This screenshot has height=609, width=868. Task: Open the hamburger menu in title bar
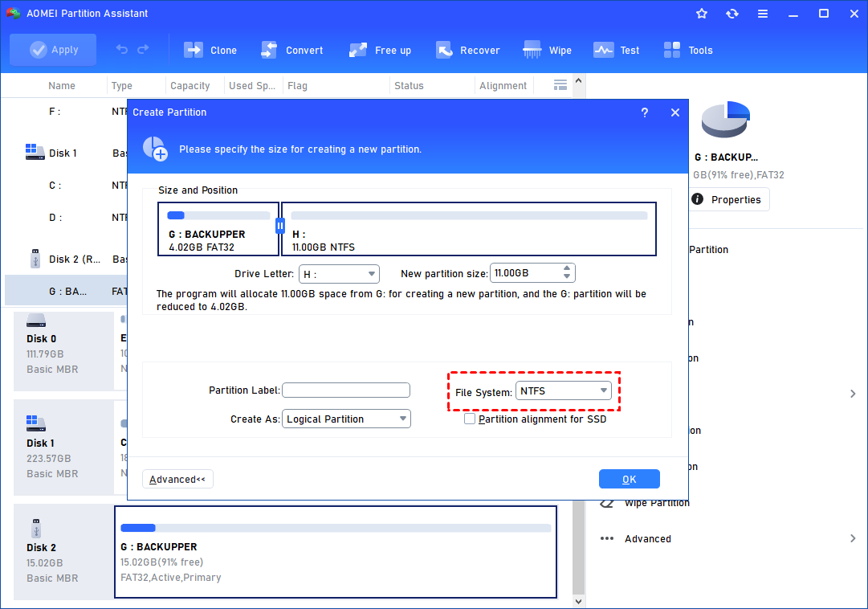click(763, 14)
